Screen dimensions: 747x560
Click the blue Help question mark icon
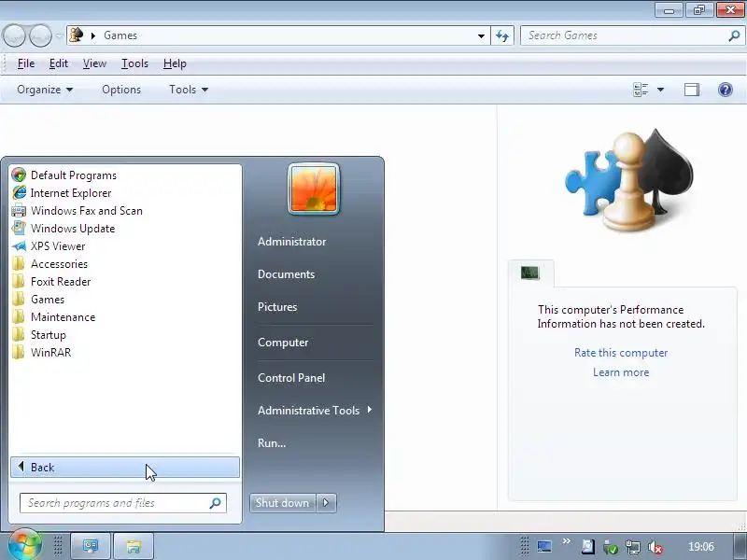click(726, 90)
